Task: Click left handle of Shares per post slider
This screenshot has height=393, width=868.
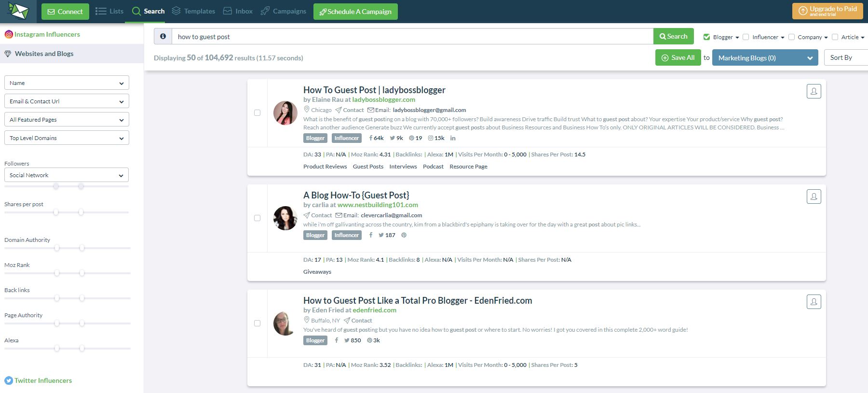Action: [56, 212]
